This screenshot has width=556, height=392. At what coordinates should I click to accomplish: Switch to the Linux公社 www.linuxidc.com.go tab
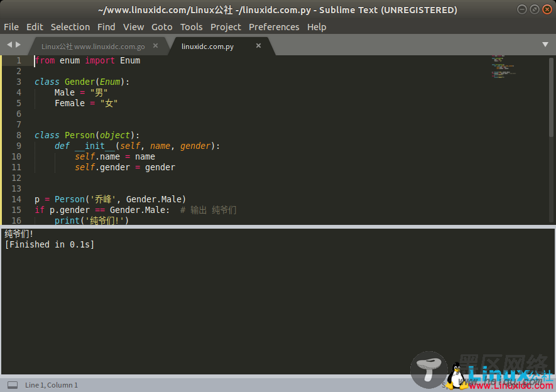coord(93,46)
